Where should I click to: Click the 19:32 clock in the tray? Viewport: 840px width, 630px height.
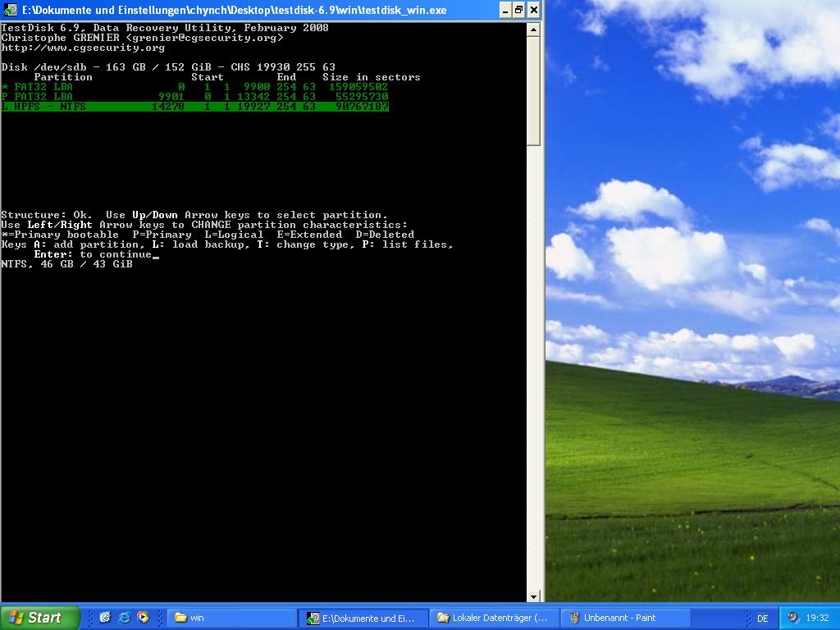click(x=817, y=618)
